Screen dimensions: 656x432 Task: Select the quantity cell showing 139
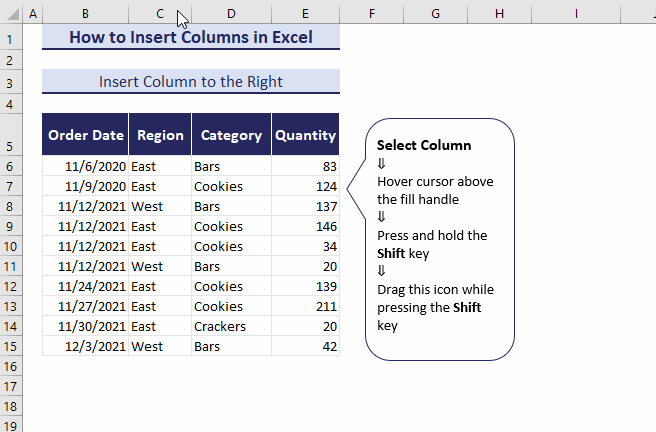tap(305, 286)
